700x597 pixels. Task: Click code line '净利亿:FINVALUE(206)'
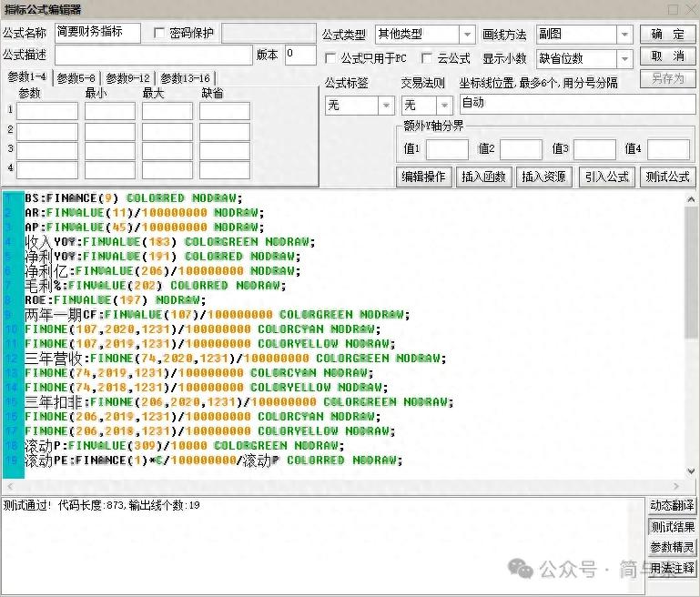[163, 271]
